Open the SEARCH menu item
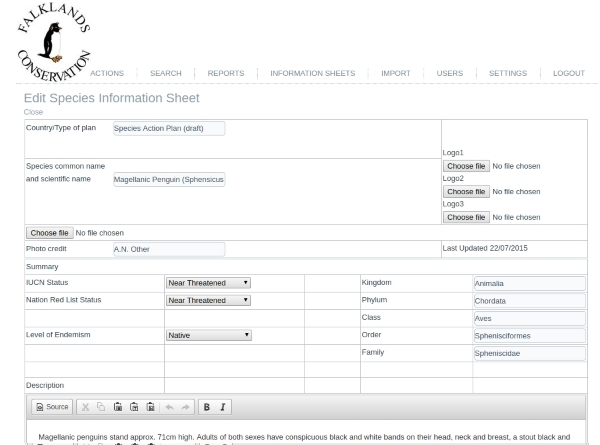This screenshot has width=600, height=445. 166,73
